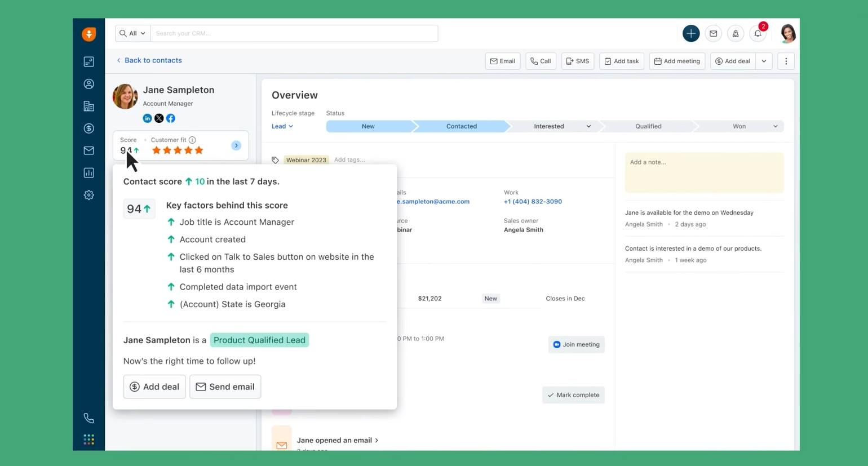
Task: Click the five-star customer fit rating
Action: (178, 150)
